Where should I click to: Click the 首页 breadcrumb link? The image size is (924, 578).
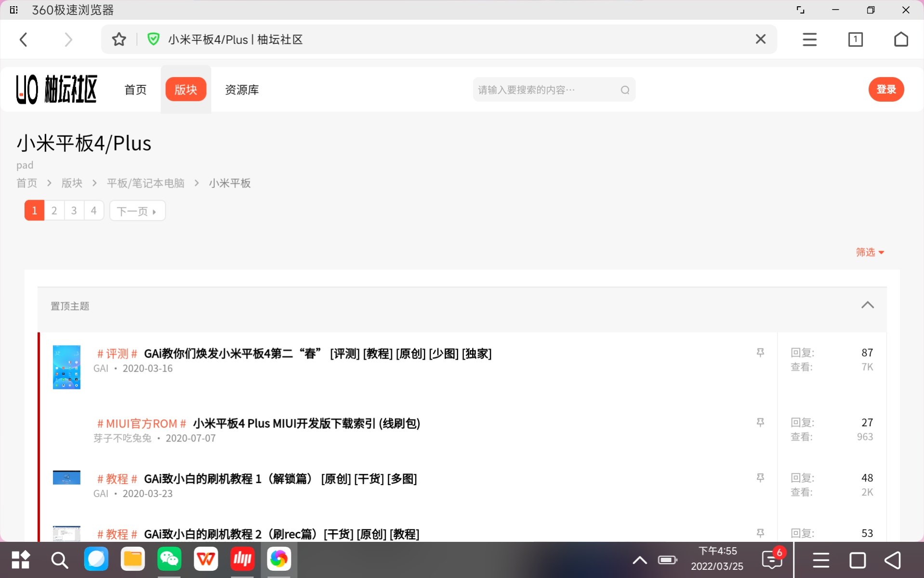click(27, 183)
